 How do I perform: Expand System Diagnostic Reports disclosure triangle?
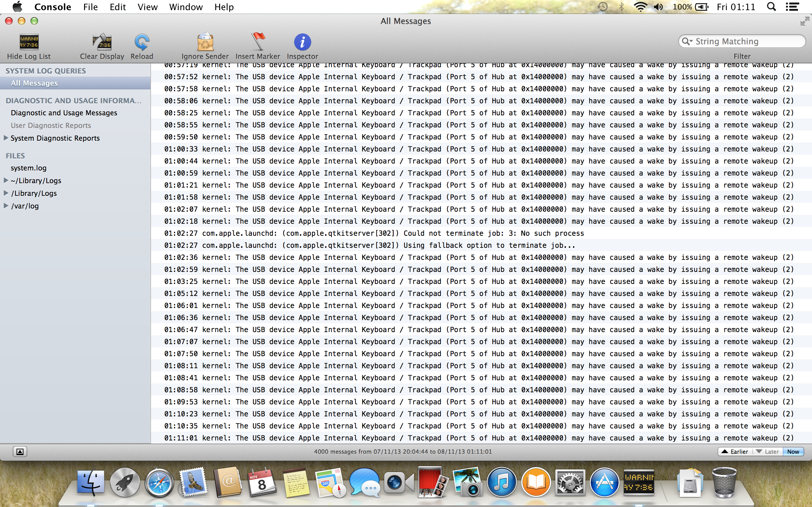point(6,138)
